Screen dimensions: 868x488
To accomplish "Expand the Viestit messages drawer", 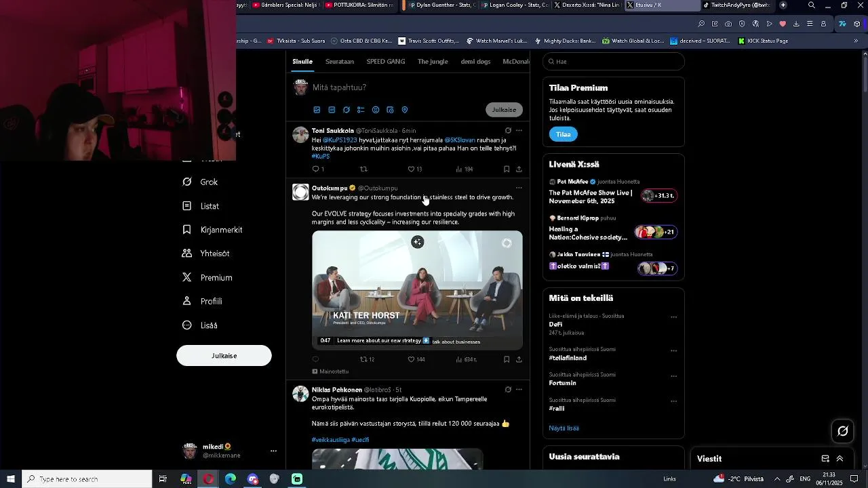I will (840, 459).
